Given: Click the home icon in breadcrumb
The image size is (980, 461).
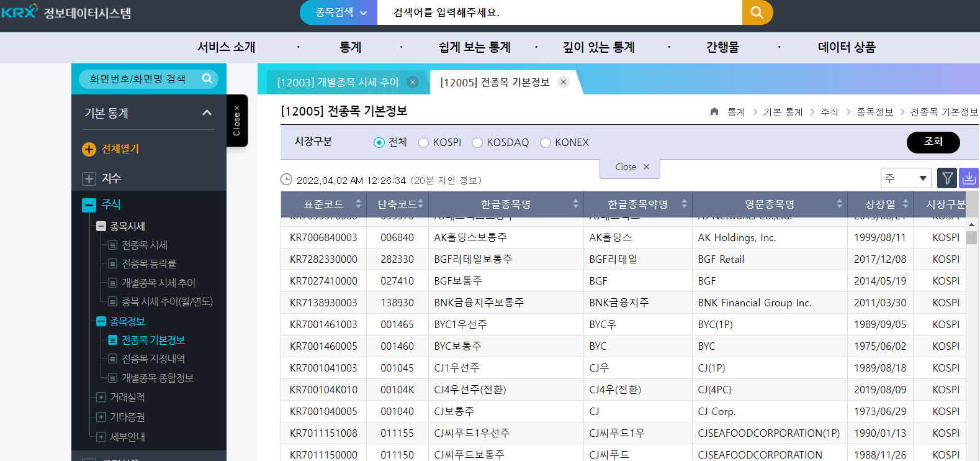Looking at the screenshot, I should pyautogui.click(x=714, y=112).
